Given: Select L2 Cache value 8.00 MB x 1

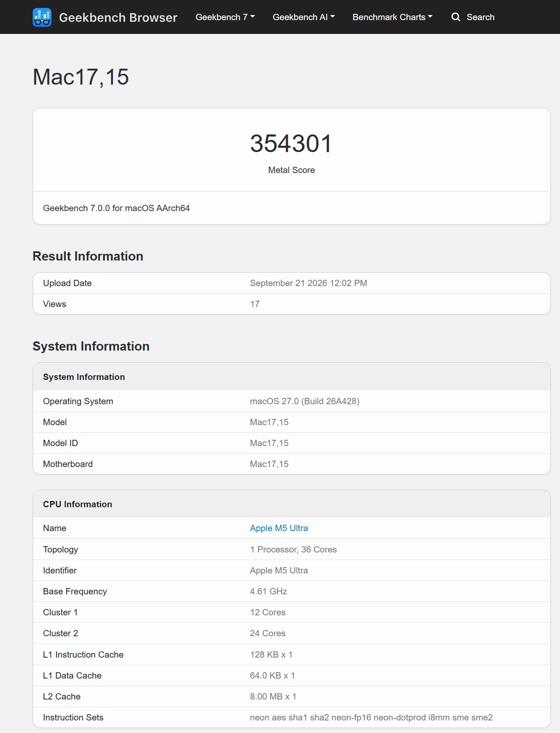Looking at the screenshot, I should tap(273, 697).
